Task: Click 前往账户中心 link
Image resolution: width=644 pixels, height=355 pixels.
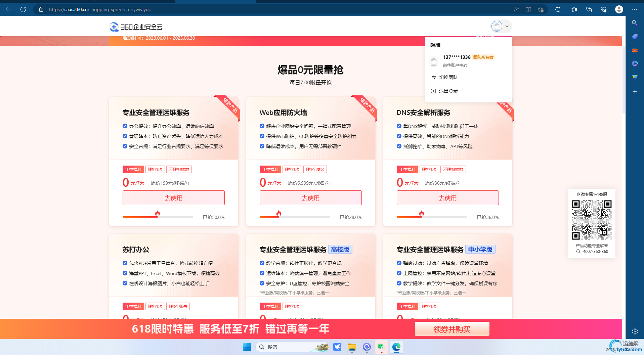Action: 455,65
